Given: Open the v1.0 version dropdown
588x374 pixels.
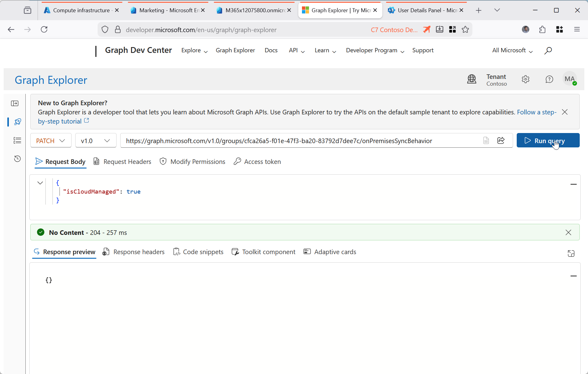Looking at the screenshot, I should 95,141.
